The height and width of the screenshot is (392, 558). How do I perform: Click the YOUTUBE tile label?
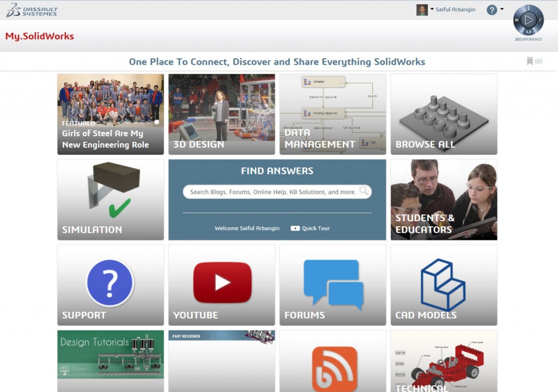coord(196,315)
